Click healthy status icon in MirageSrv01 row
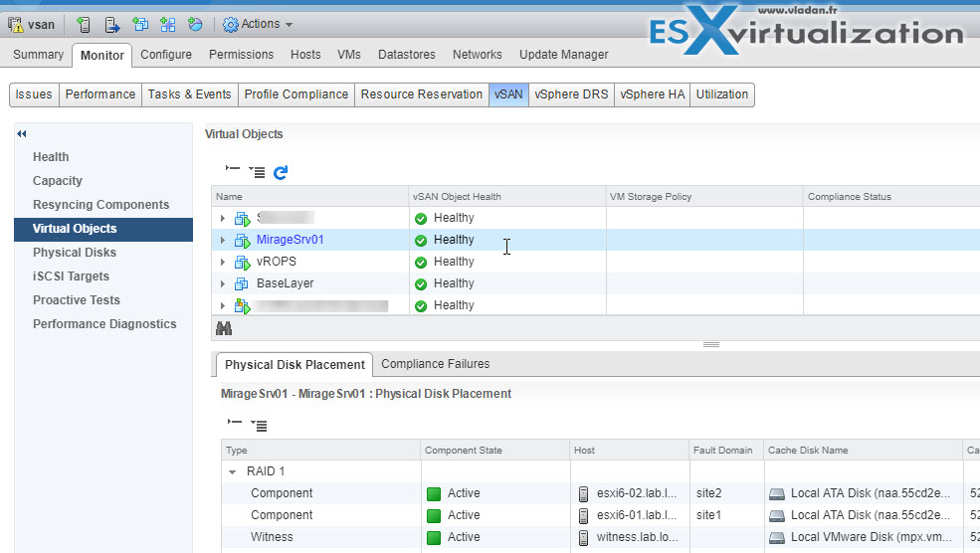 pos(421,241)
